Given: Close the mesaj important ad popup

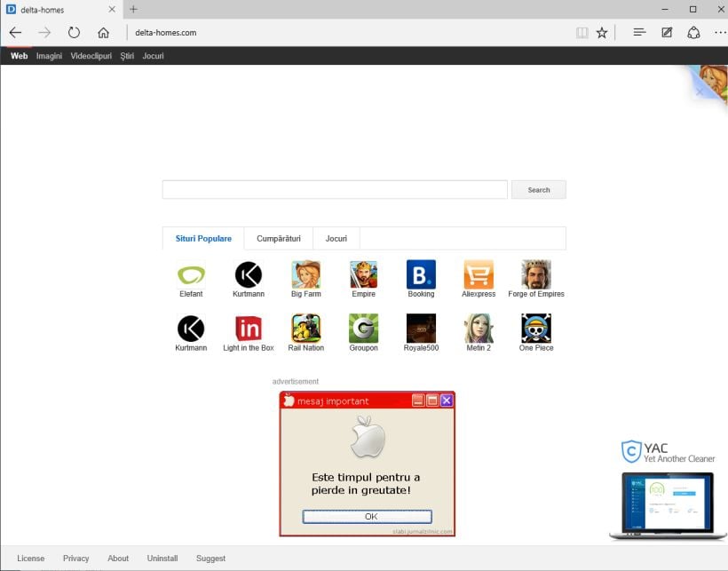Looking at the screenshot, I should pos(447,400).
